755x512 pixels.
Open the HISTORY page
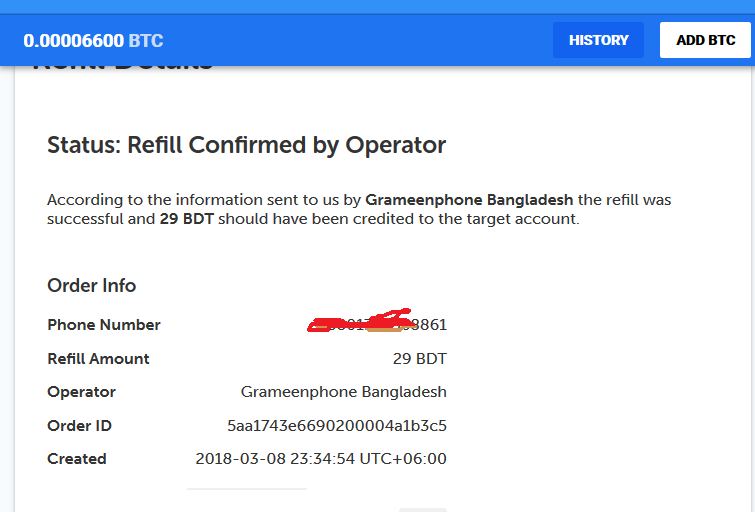(x=598, y=40)
